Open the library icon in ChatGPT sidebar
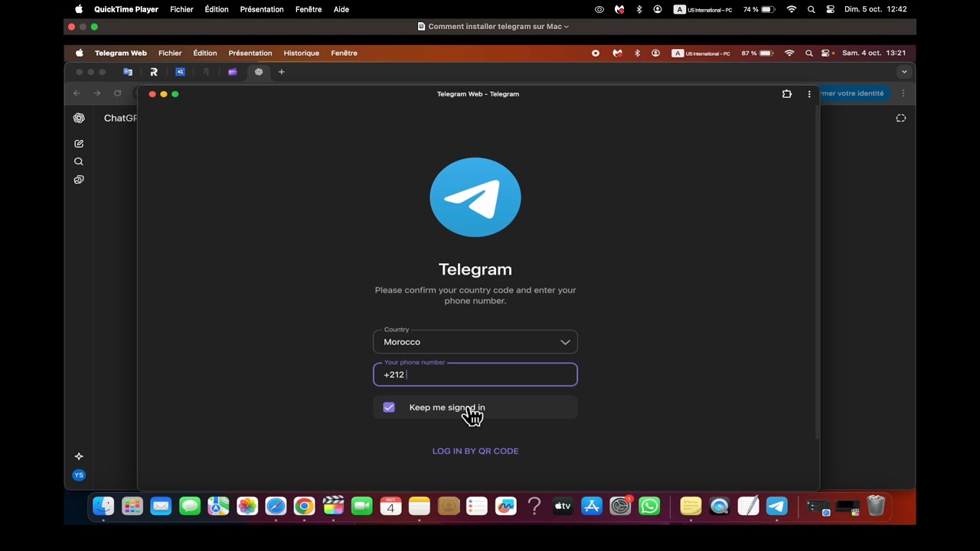This screenshot has height=551, width=980. click(x=79, y=180)
